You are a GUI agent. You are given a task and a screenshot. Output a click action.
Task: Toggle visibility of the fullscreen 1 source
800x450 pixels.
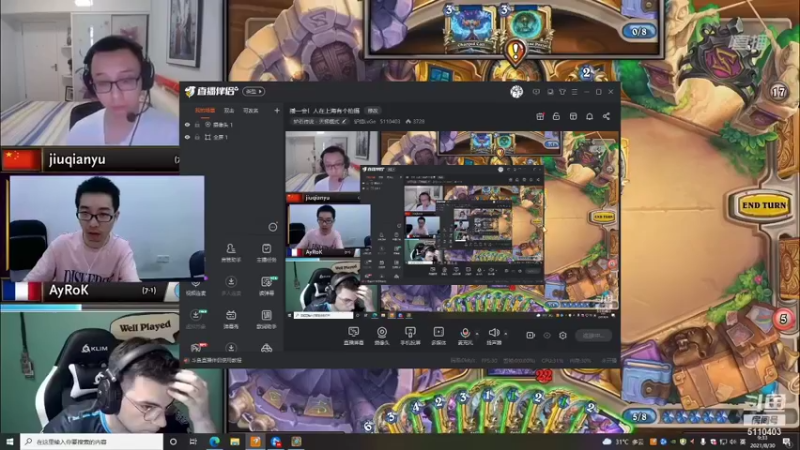(x=187, y=137)
